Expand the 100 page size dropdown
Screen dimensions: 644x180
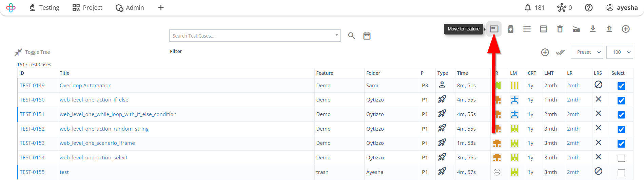(x=620, y=52)
